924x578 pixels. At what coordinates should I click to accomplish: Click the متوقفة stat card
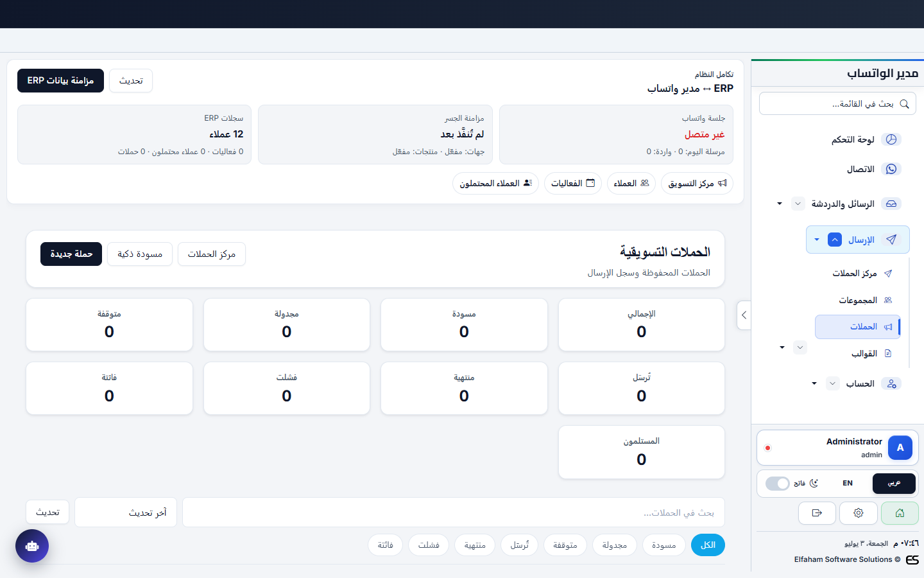(x=109, y=325)
